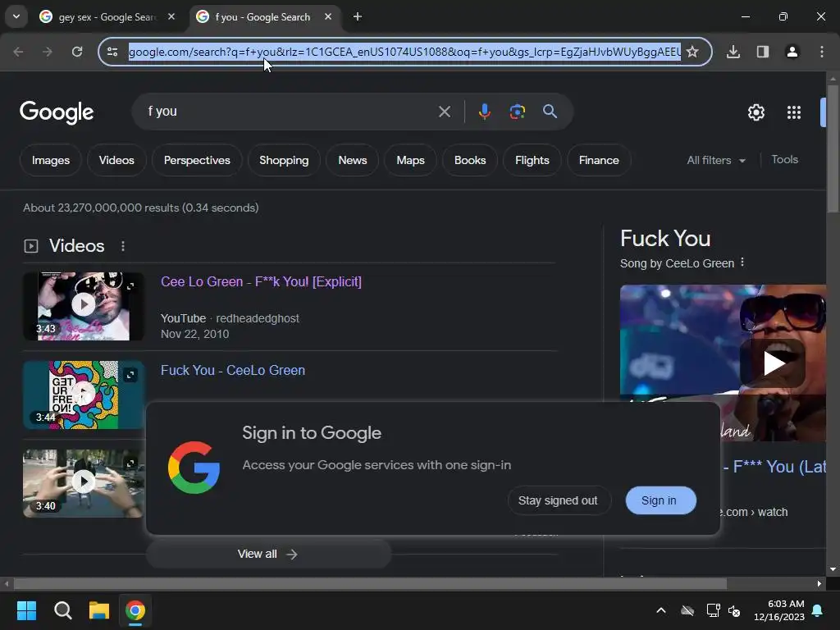Click the horizontal scrollbar thumb
The image size is (840, 630).
coord(370,583)
